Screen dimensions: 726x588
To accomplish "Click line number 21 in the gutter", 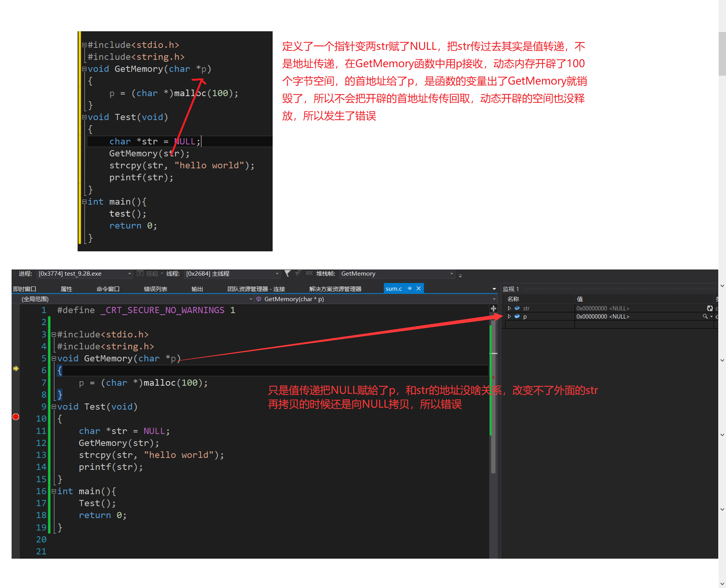I will pyautogui.click(x=41, y=551).
